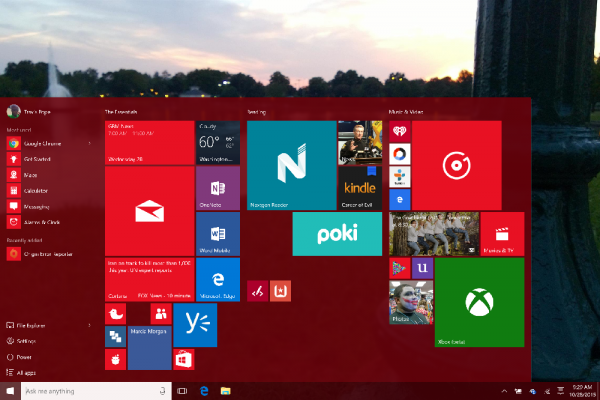Expand File Explorer jump list arrow
Viewport: 600px width, 400px height.
[x=90, y=325]
